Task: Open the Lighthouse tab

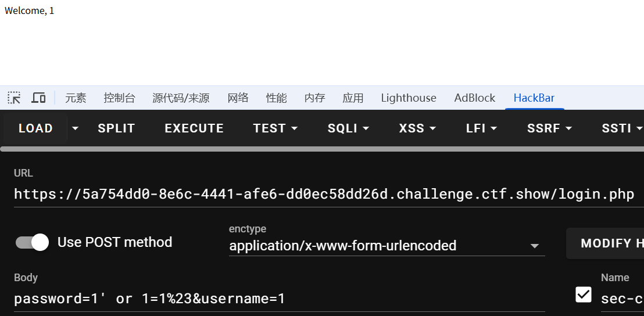Action: 409,98
